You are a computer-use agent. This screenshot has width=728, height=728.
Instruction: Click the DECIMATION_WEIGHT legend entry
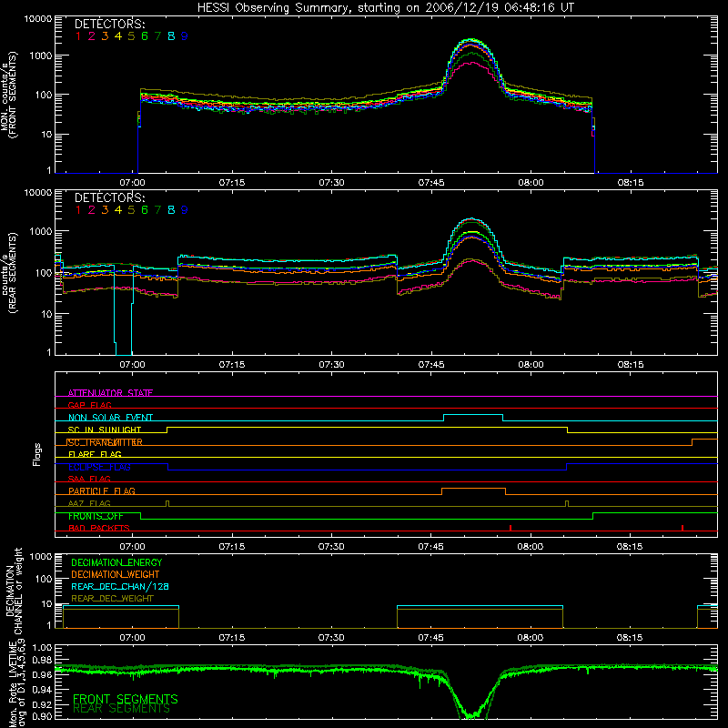(116, 574)
